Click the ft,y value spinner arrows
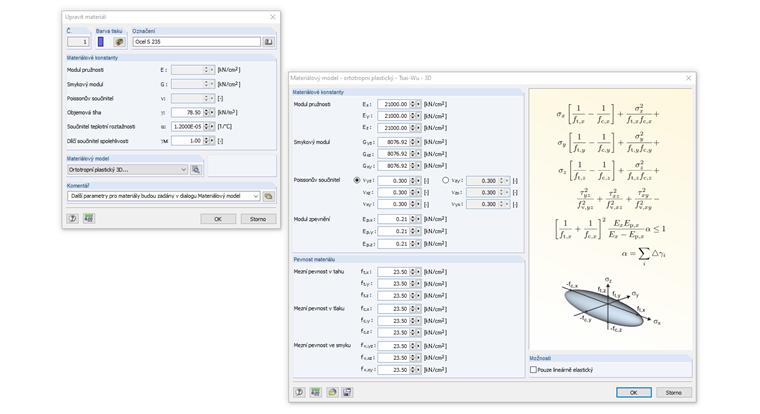The width and height of the screenshot is (760, 414). 412,284
